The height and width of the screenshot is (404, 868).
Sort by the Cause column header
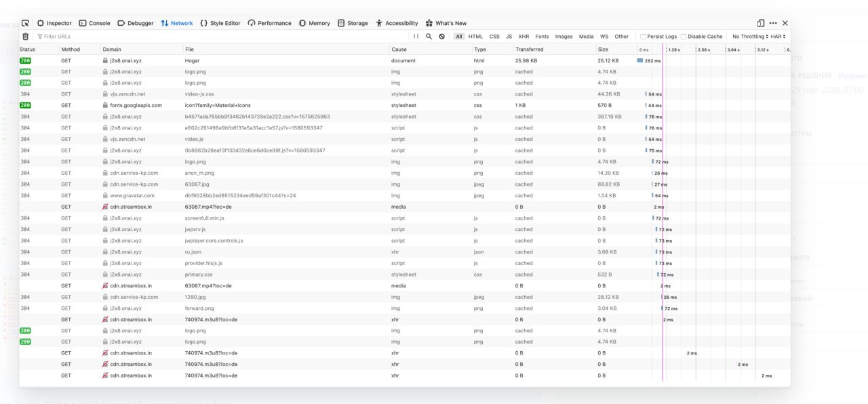(431, 49)
